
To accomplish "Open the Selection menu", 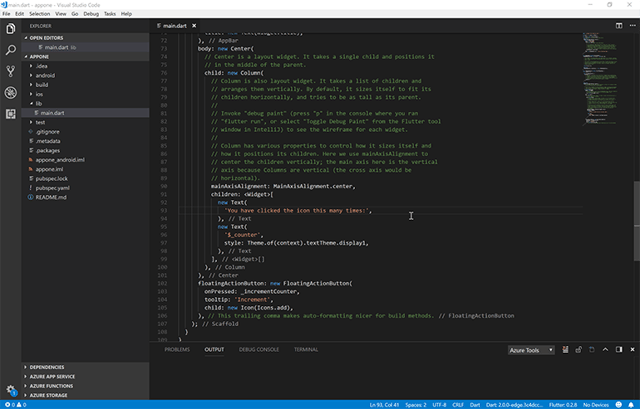I will (40, 14).
